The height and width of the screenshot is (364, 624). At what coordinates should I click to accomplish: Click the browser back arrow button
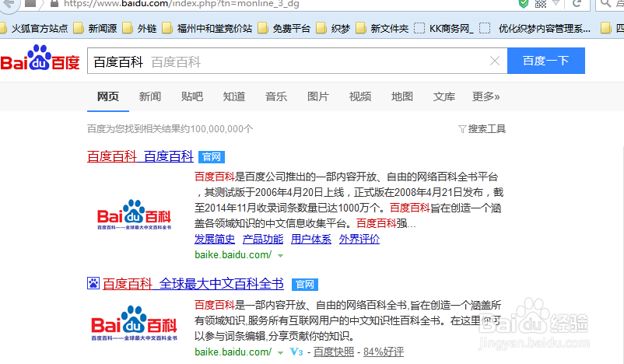click(x=9, y=4)
